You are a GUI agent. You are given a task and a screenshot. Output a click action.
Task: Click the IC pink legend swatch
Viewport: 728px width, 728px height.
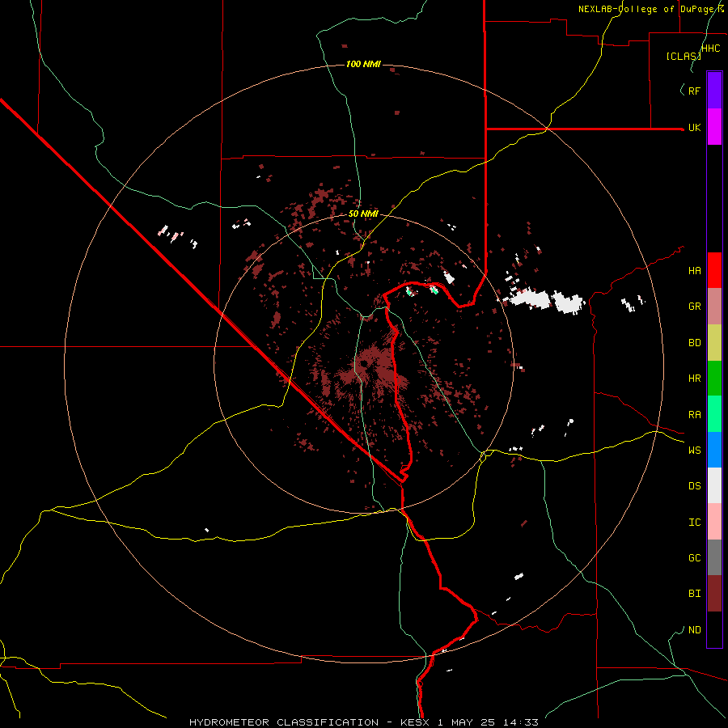click(x=714, y=522)
